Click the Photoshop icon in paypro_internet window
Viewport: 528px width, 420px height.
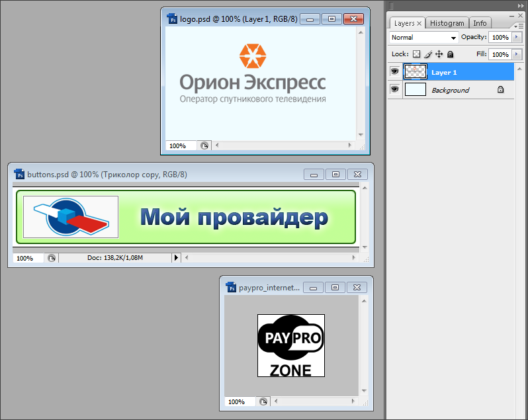231,287
